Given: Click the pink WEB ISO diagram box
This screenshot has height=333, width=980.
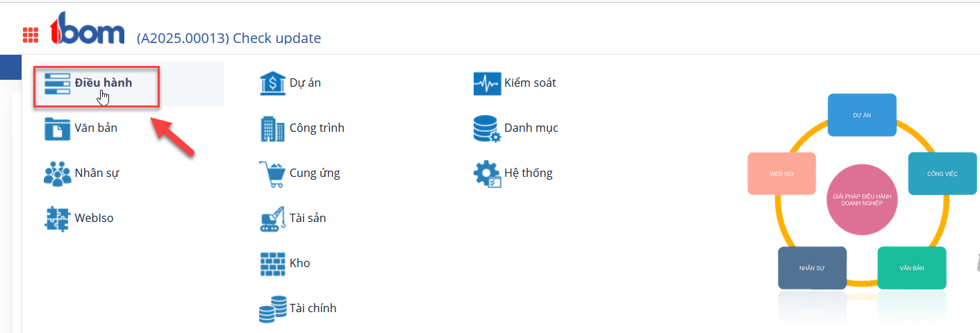Looking at the screenshot, I should pyautogui.click(x=781, y=173).
